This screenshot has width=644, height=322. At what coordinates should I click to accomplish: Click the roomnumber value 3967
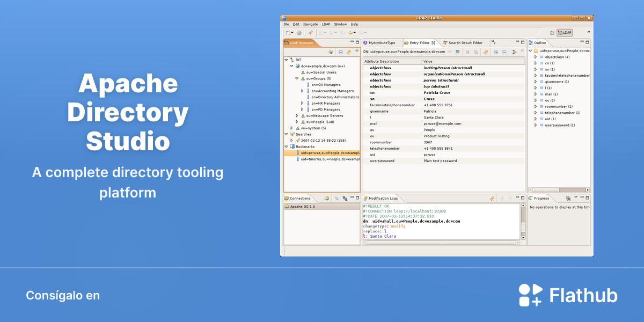point(427,142)
